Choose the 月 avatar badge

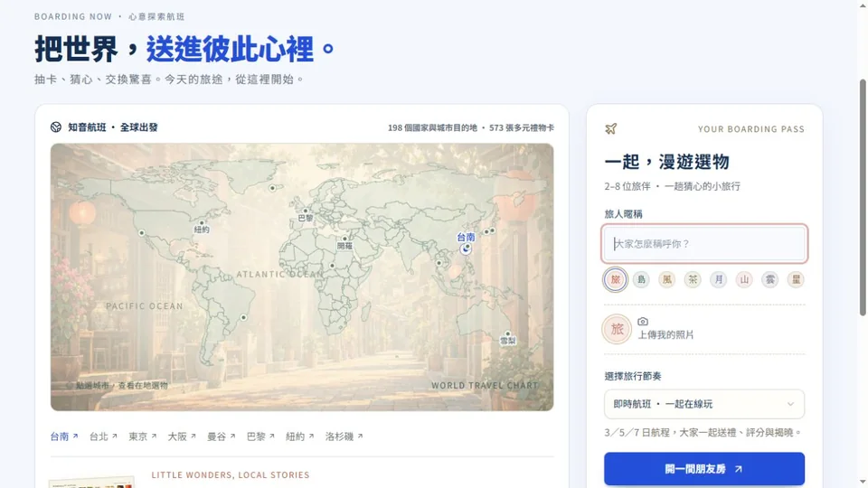[x=719, y=279]
